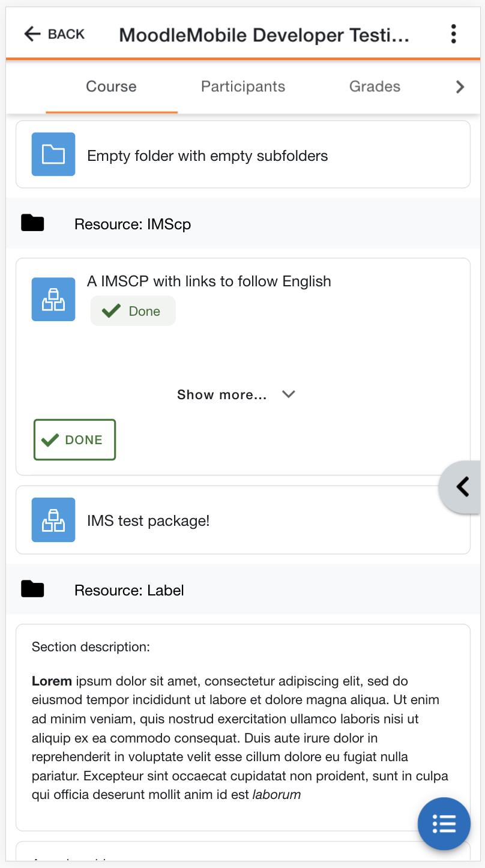The height and width of the screenshot is (868, 485).
Task: Open course index floating list button
Action: point(444,824)
